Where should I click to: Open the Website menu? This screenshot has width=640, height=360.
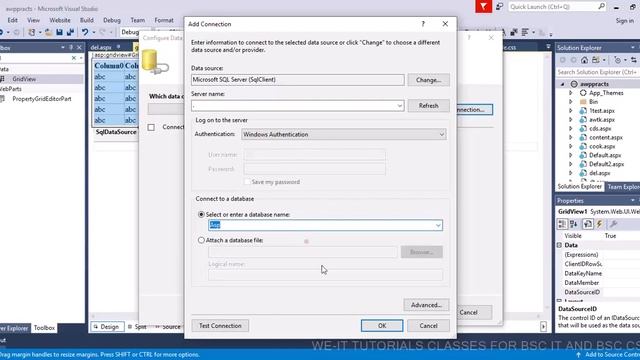[60, 20]
